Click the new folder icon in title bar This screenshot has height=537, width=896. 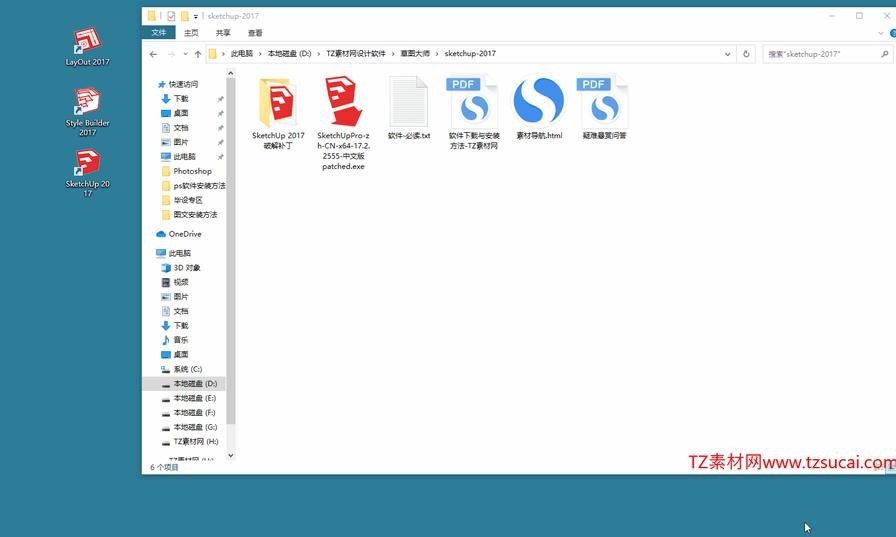click(x=185, y=16)
